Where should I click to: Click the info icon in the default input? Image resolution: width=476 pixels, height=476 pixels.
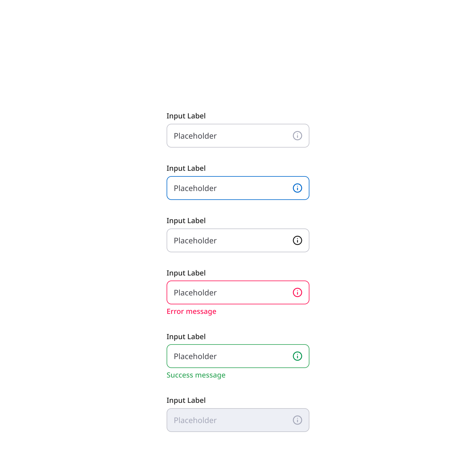(297, 136)
